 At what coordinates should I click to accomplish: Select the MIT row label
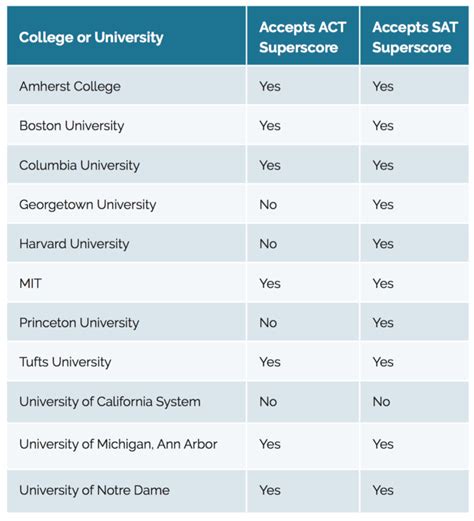coord(126,283)
